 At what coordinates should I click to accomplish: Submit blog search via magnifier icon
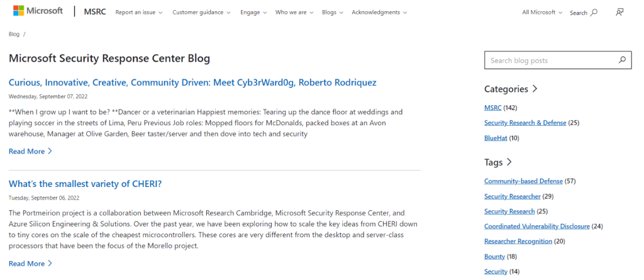[x=622, y=60]
